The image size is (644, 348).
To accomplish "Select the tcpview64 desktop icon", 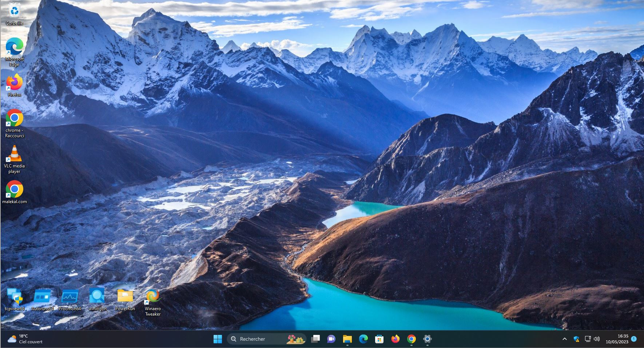I will point(15,299).
